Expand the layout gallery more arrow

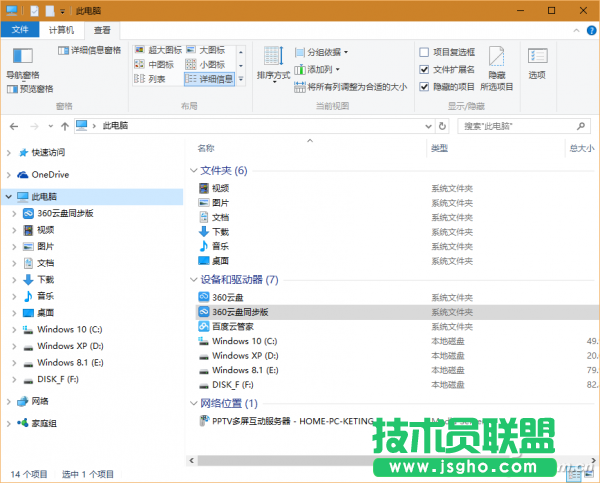[241, 79]
